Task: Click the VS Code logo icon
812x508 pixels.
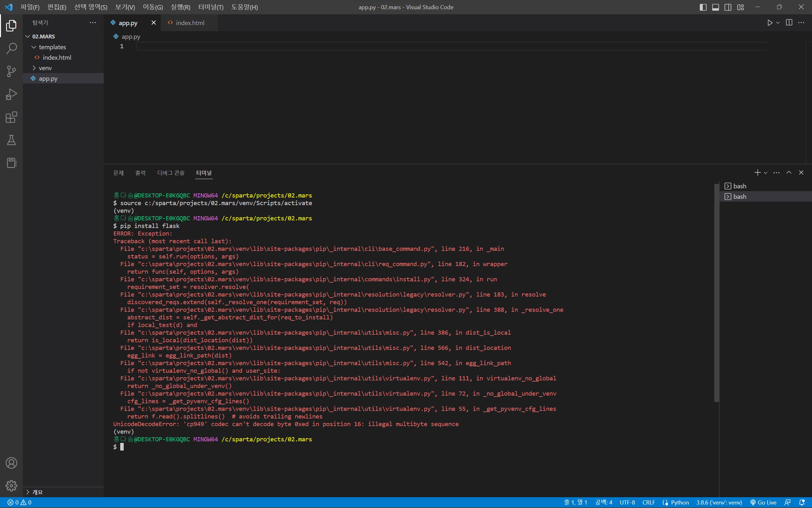Action: click(x=9, y=7)
